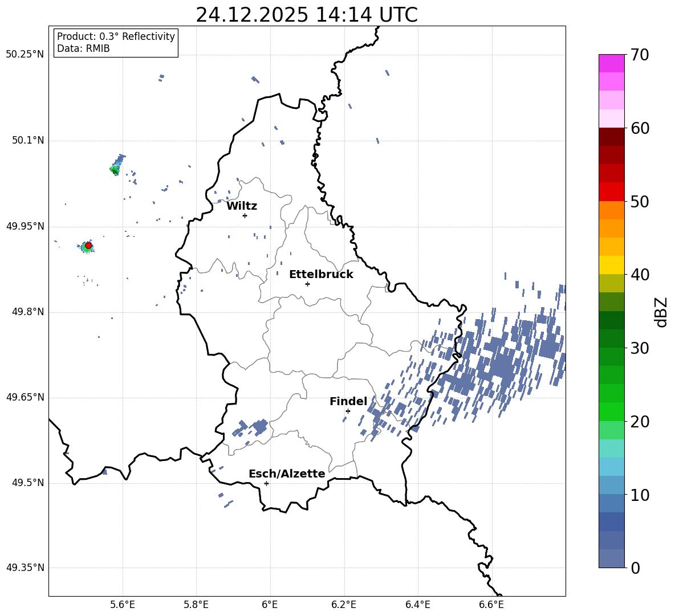Click the green echo cluster near 50.05°N
Screen dimensions: 675x616
point(115,170)
